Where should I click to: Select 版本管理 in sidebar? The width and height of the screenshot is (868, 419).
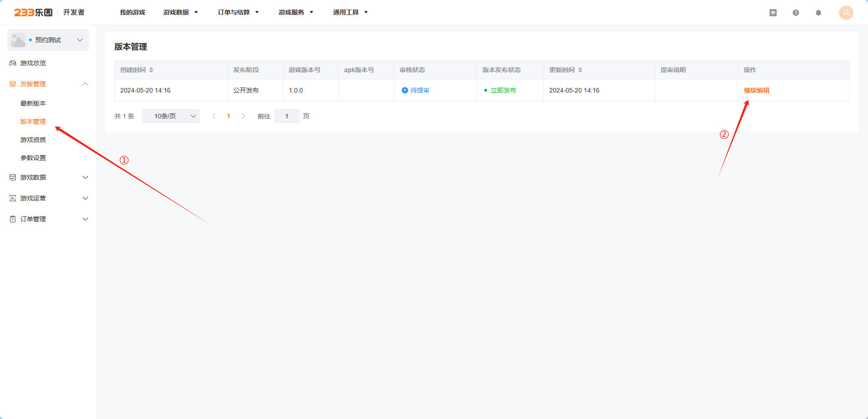[33, 122]
